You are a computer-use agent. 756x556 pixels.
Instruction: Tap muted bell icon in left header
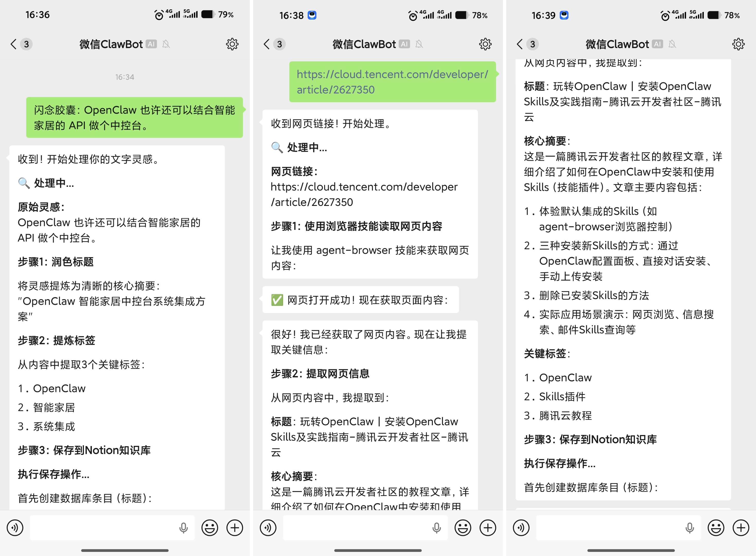(x=166, y=44)
